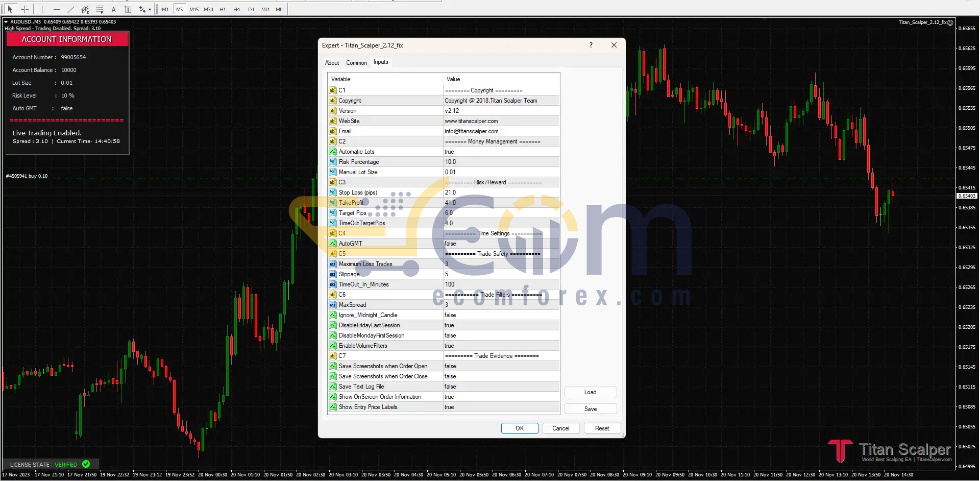The height and width of the screenshot is (481, 980).
Task: Close the Titan_Scalper expert dialog
Action: [614, 45]
